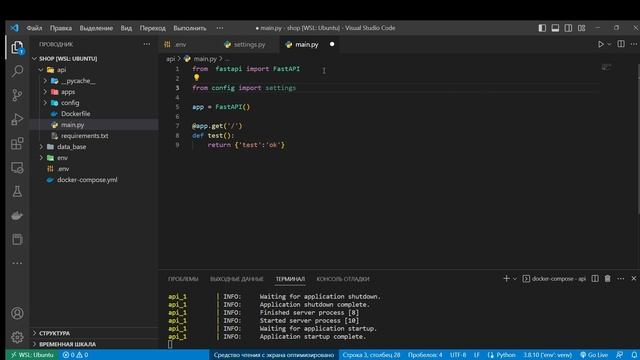The height and width of the screenshot is (360, 640).
Task: Open Run and Debug view
Action: click(17, 119)
